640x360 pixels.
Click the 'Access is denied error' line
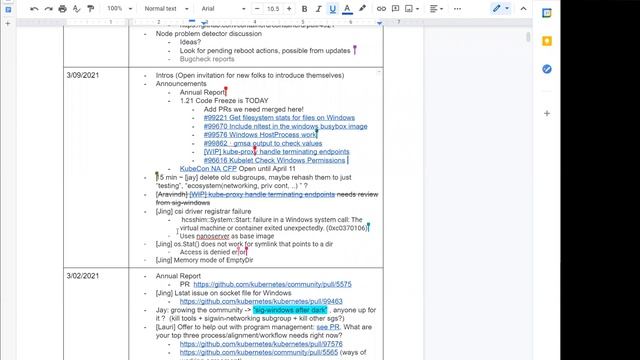pos(213,252)
